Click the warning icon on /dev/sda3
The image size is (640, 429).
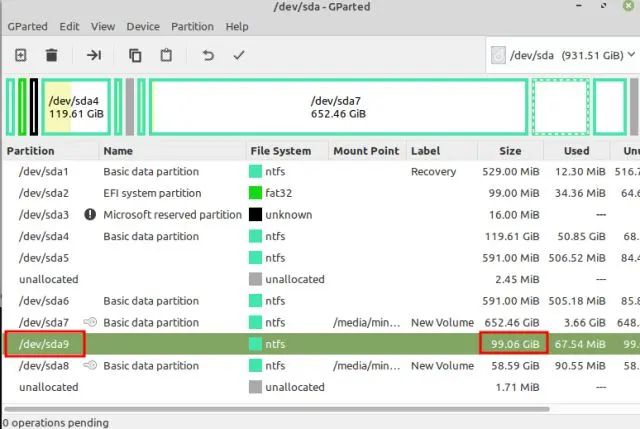click(91, 215)
